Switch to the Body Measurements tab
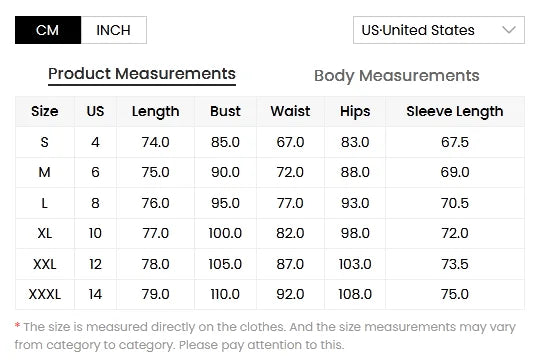 (x=396, y=76)
